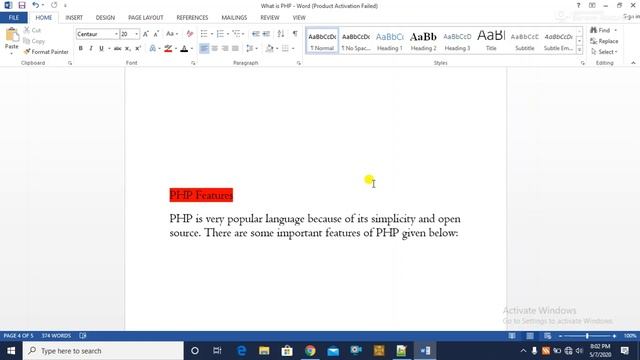Toggle underline formatting
Viewport: 640px width, 360px height.
[101, 49]
